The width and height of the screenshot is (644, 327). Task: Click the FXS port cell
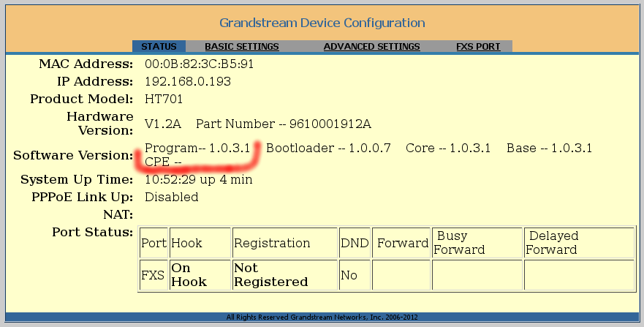click(154, 275)
